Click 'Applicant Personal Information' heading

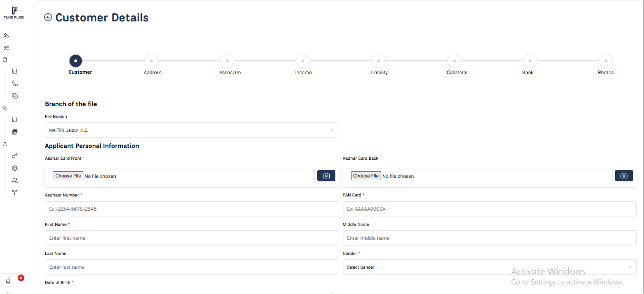[x=92, y=146]
